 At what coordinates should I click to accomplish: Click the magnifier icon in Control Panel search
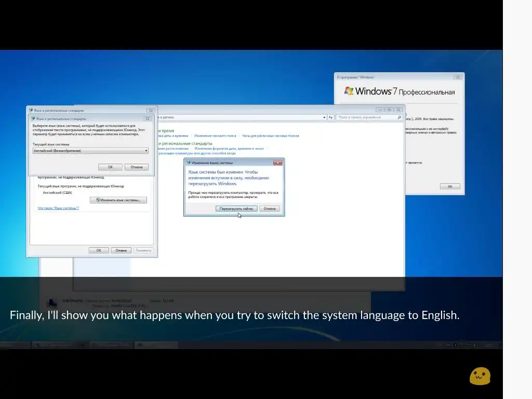pyautogui.click(x=400, y=117)
